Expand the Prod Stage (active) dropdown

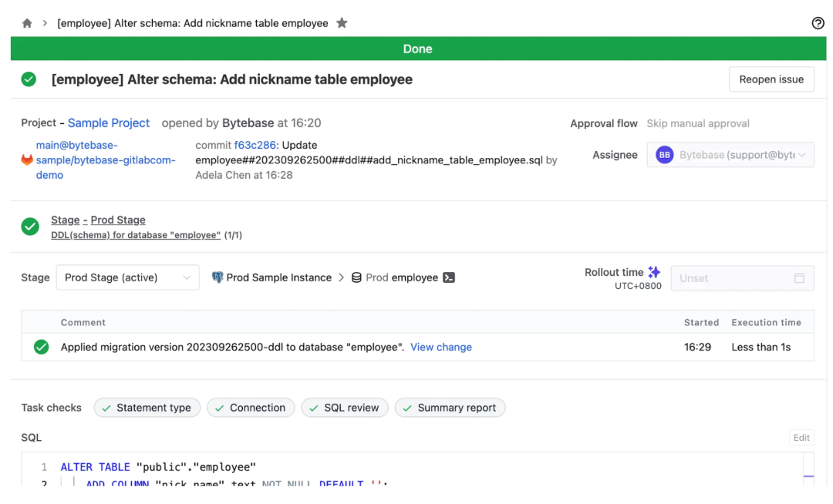127,277
